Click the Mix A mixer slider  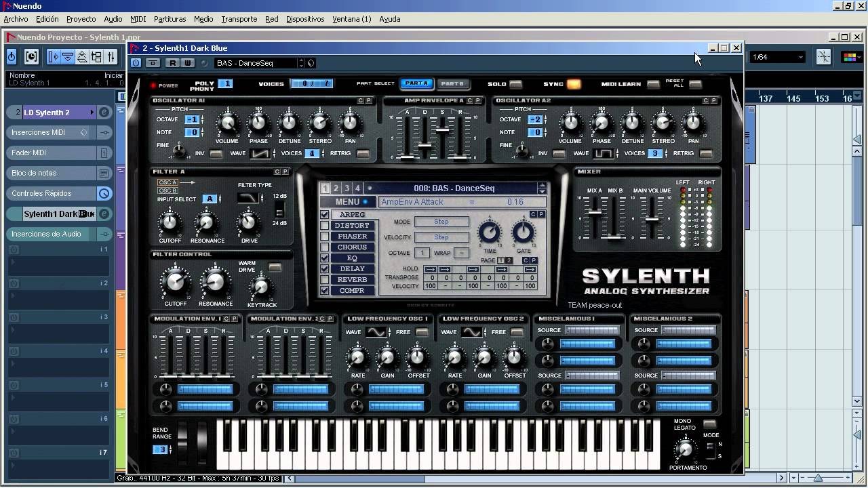pyautogui.click(x=595, y=213)
